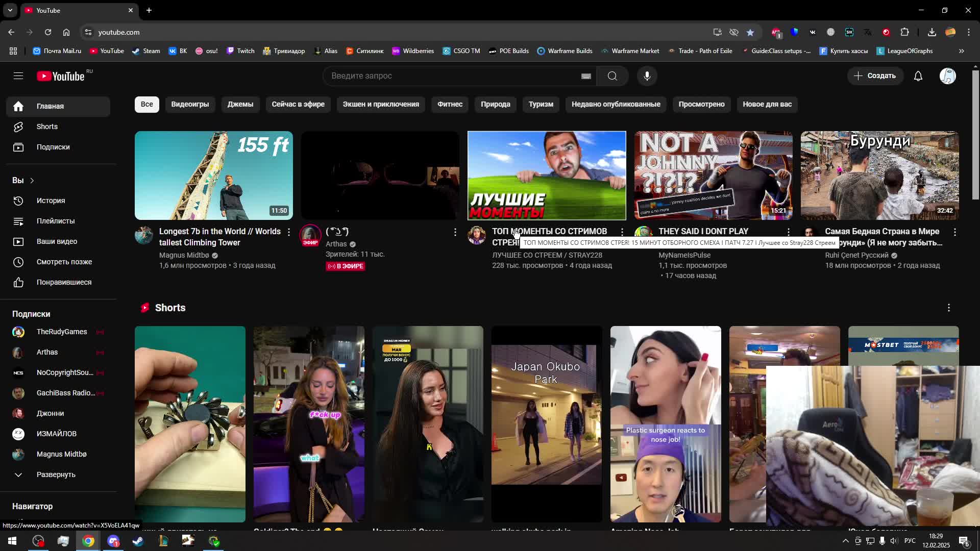Reload the page
The width and height of the screenshot is (980, 551).
click(48, 32)
